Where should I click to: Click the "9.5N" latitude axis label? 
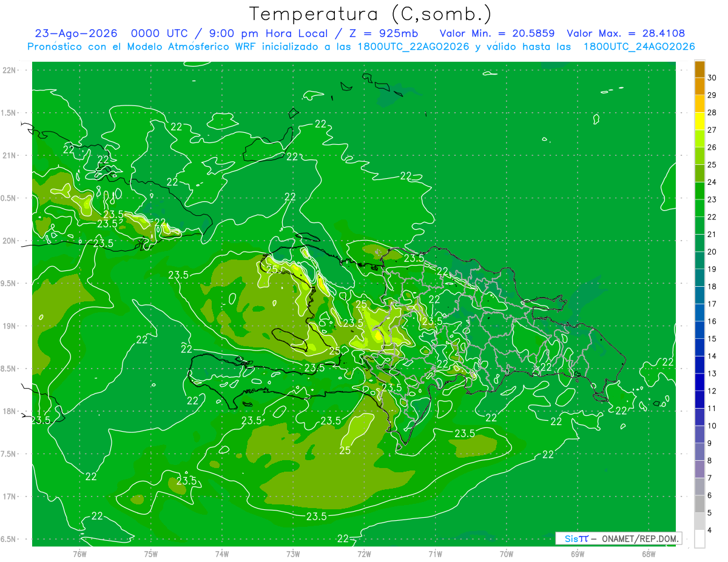coord(9,283)
